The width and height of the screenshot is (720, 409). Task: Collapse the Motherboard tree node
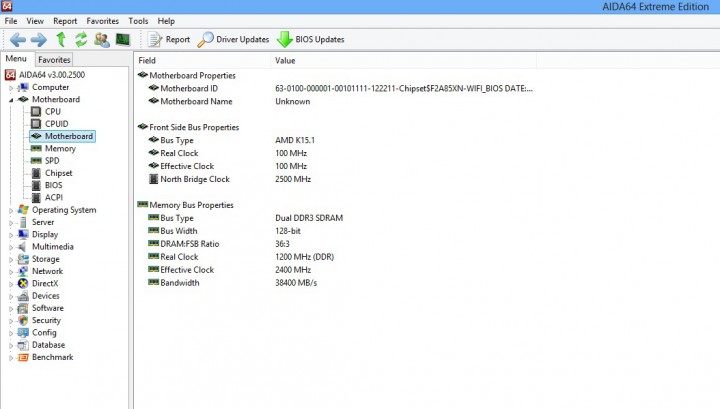pos(11,100)
